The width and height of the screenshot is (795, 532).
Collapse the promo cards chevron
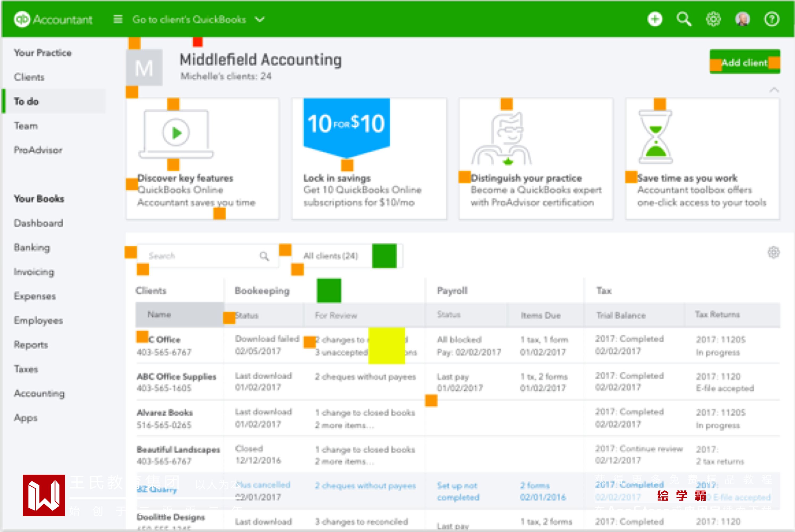click(774, 90)
